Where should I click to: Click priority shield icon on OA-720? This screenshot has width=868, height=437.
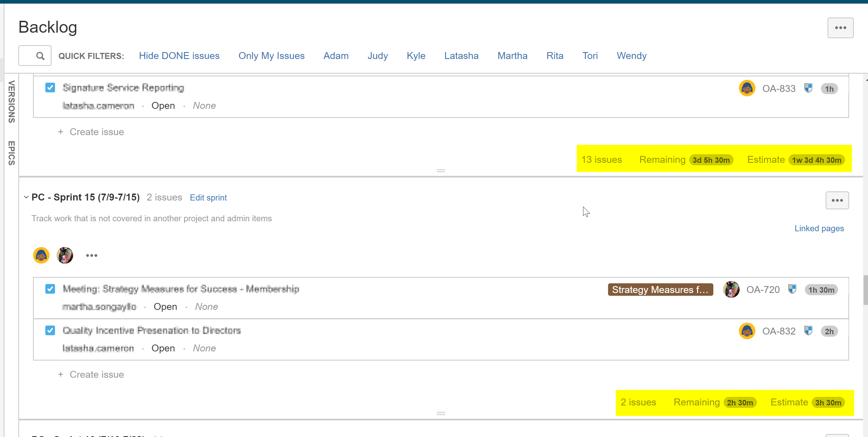[792, 289]
